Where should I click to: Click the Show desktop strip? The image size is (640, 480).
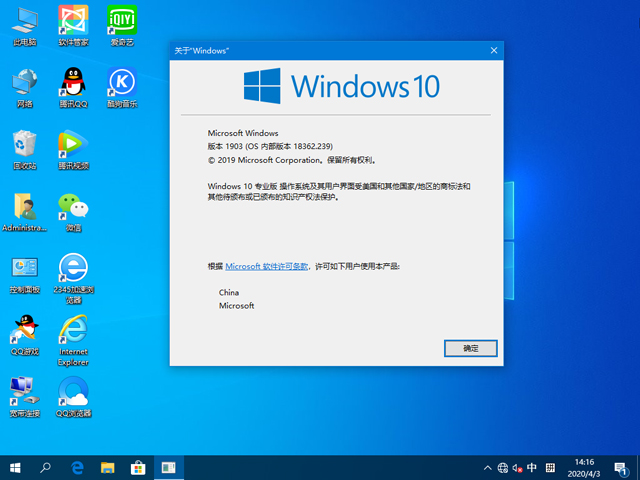pyautogui.click(x=638, y=468)
